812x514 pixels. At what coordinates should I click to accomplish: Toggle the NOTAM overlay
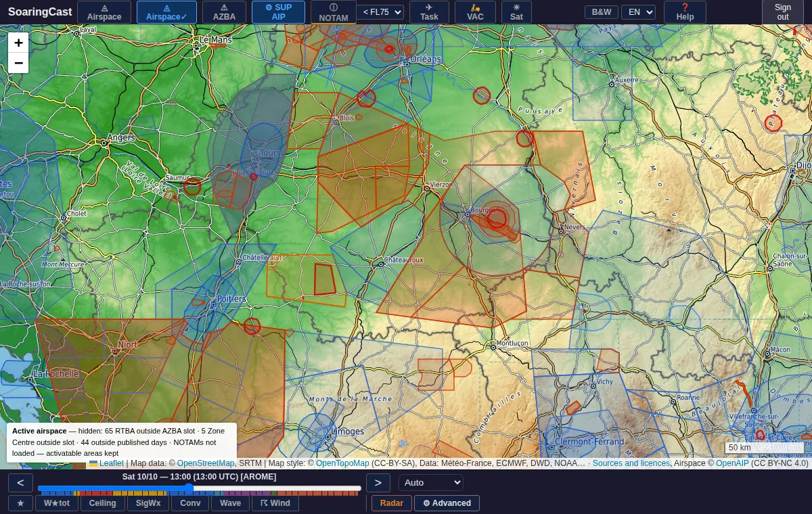[x=334, y=12]
